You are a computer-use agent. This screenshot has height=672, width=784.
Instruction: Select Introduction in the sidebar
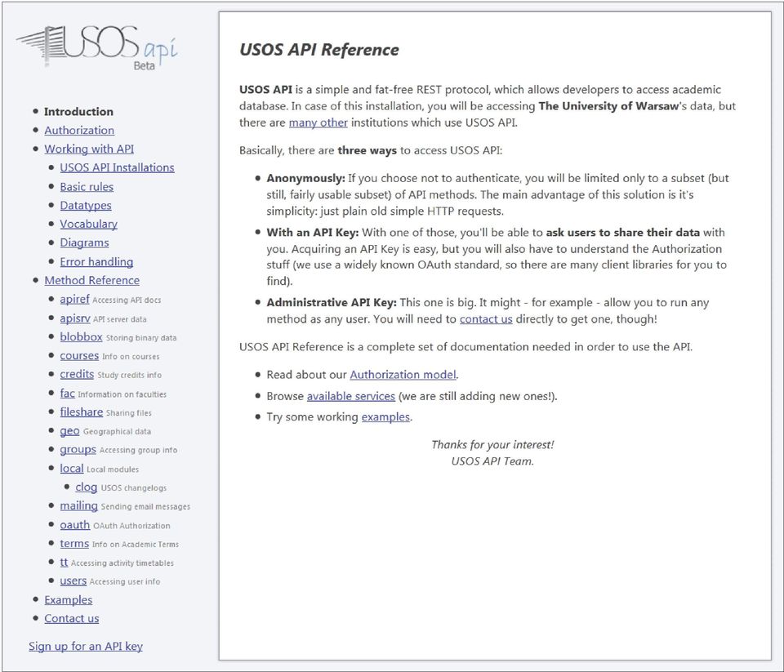click(x=78, y=112)
